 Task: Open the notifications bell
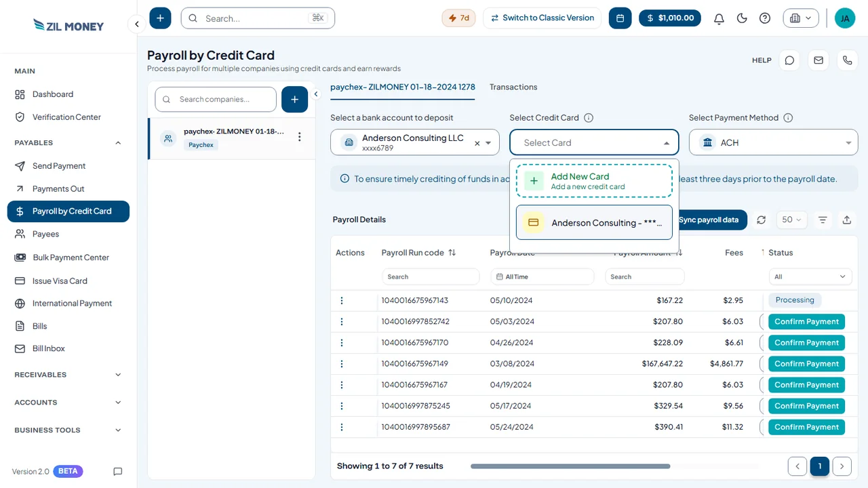[x=719, y=18]
